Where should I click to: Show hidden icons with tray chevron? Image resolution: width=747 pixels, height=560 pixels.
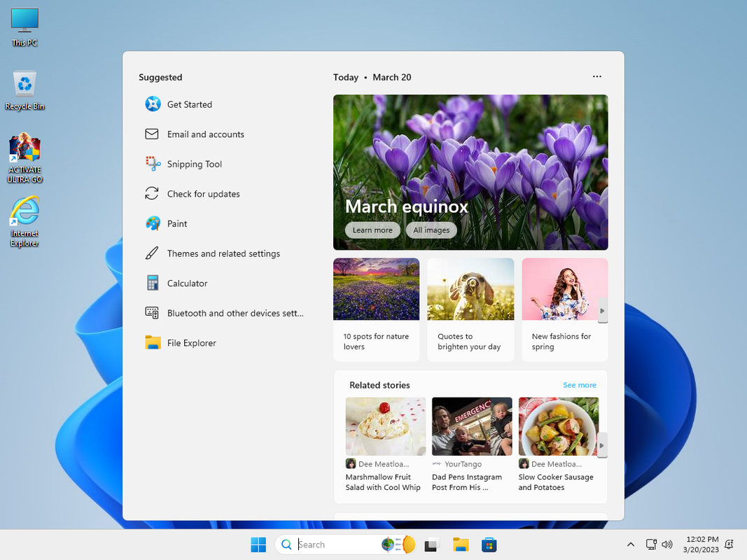[631, 545]
